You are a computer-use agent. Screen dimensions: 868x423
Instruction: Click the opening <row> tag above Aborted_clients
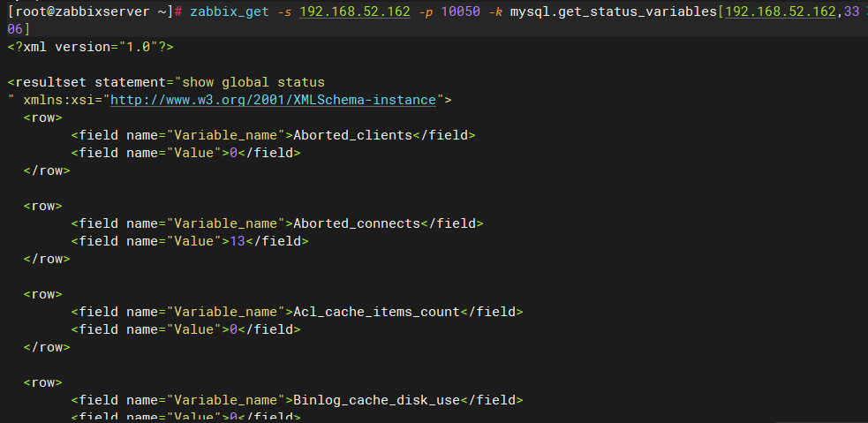point(43,117)
